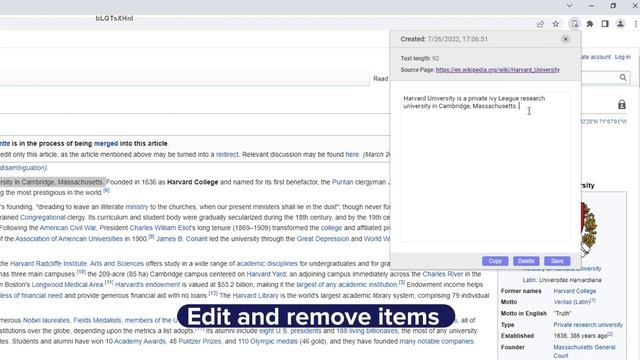Click the share page icon in address bar

540,24
